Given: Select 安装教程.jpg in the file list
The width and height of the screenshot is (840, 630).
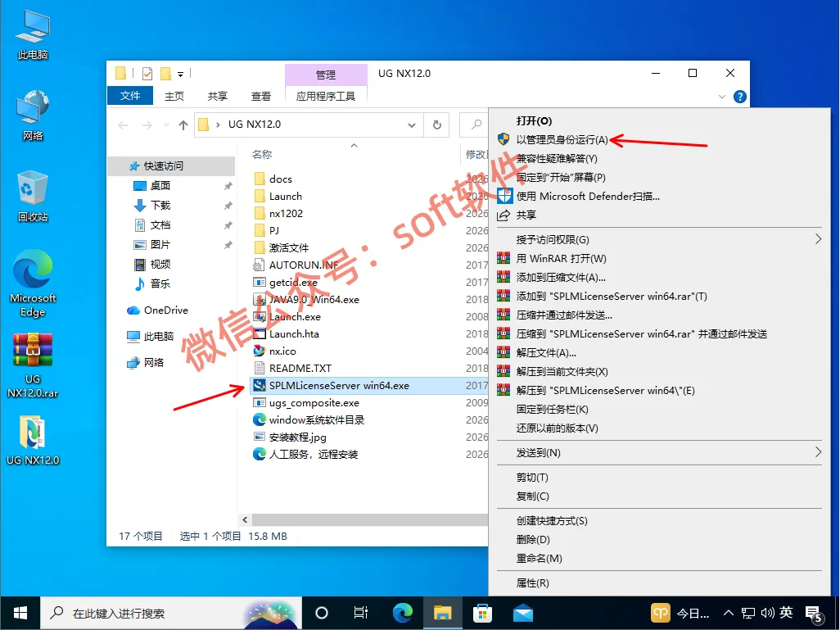Looking at the screenshot, I should [289, 437].
